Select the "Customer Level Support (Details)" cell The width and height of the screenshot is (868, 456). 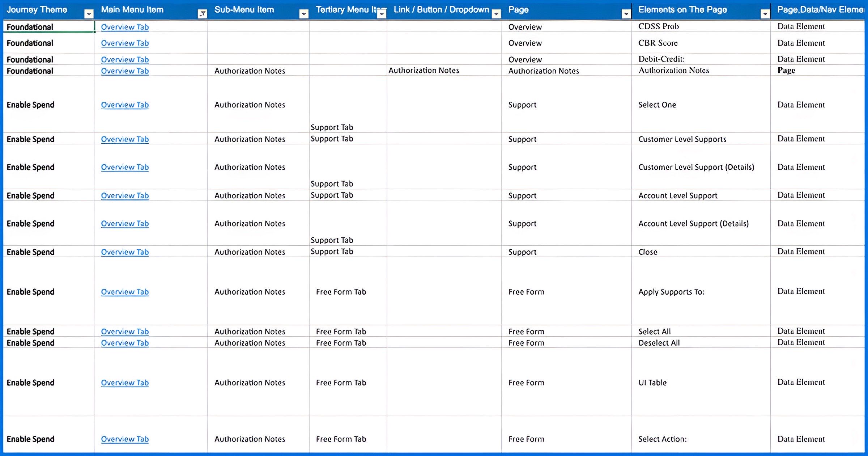coord(701,167)
